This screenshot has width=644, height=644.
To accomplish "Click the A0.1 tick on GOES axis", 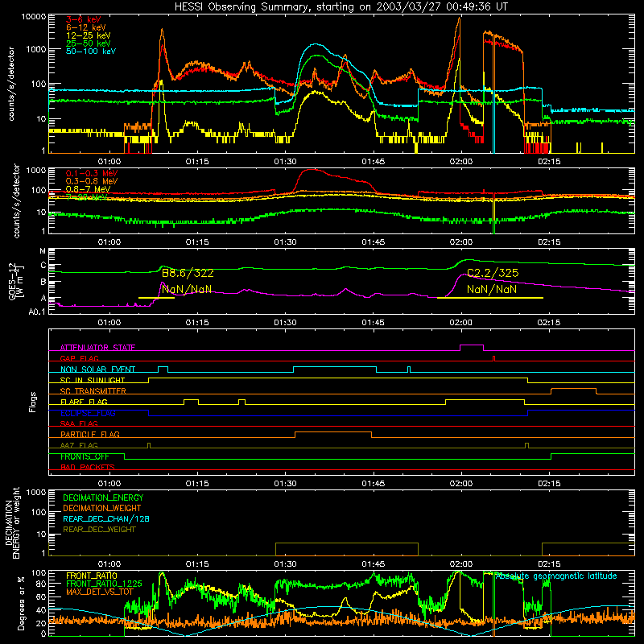I will [37, 312].
